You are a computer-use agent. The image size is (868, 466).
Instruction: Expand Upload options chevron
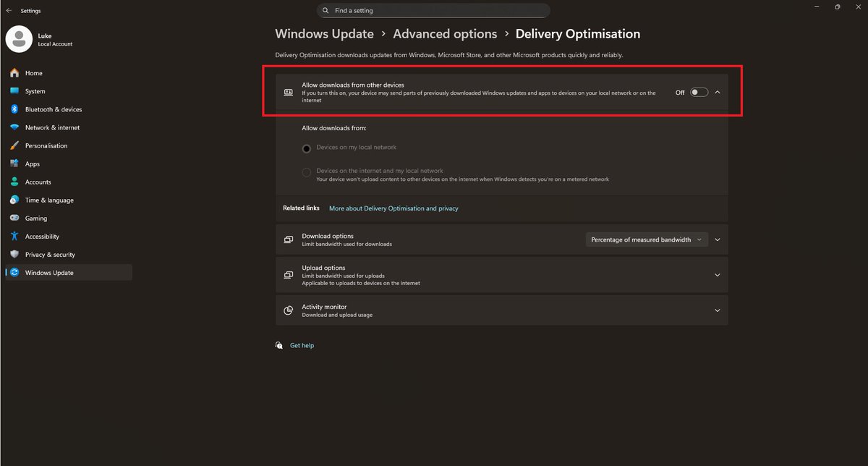click(x=718, y=275)
